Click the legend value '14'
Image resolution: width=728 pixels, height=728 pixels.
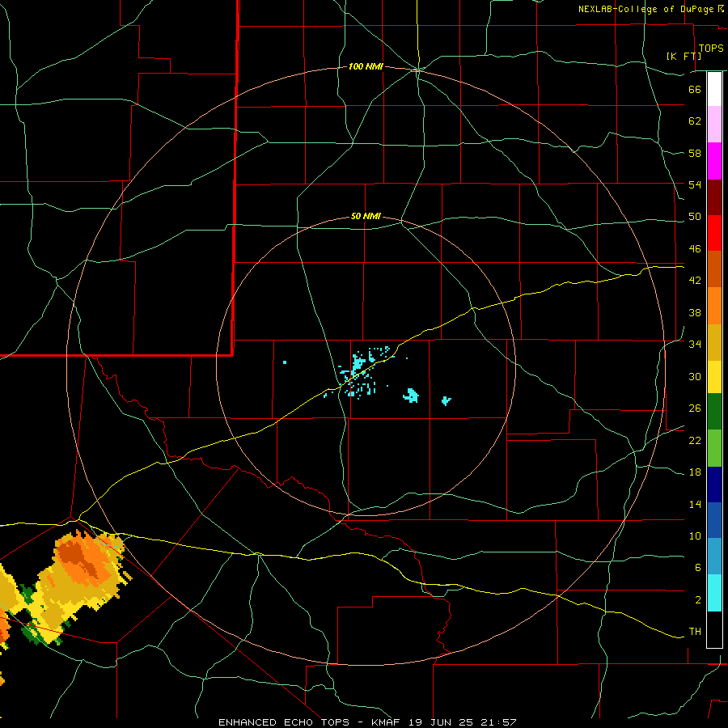(x=695, y=504)
